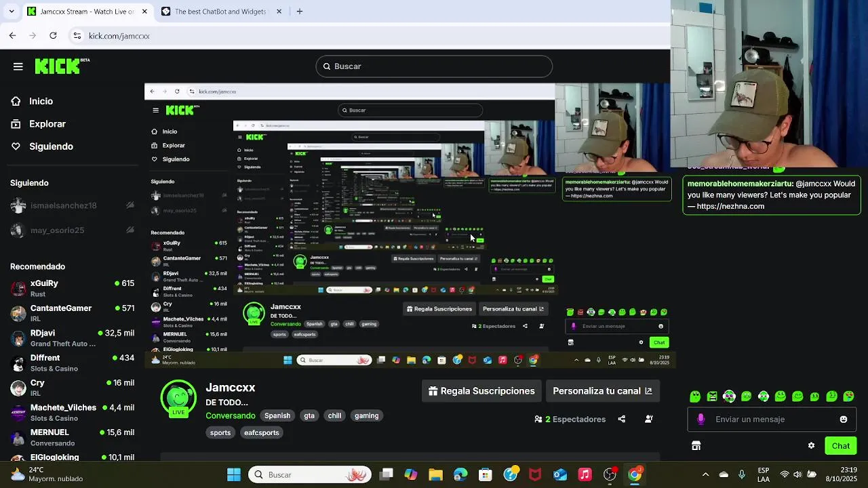Open Microsoft Edge from the taskbar
Screen dimensions: 868x488
[x=460, y=474]
